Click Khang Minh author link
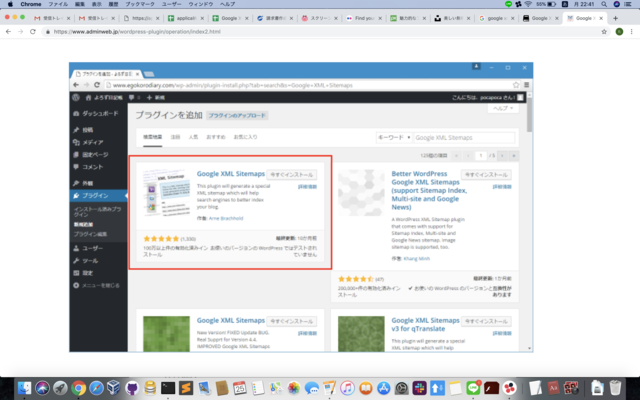 416,258
